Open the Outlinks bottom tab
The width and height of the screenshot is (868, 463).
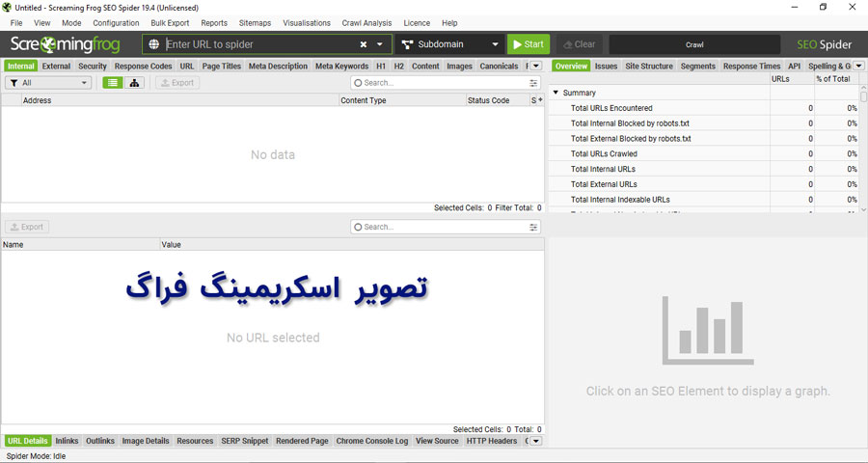point(100,441)
